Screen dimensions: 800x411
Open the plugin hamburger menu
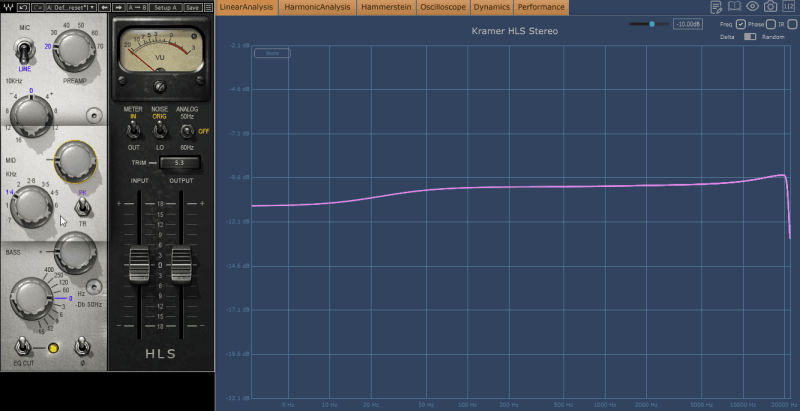pyautogui.click(x=208, y=8)
